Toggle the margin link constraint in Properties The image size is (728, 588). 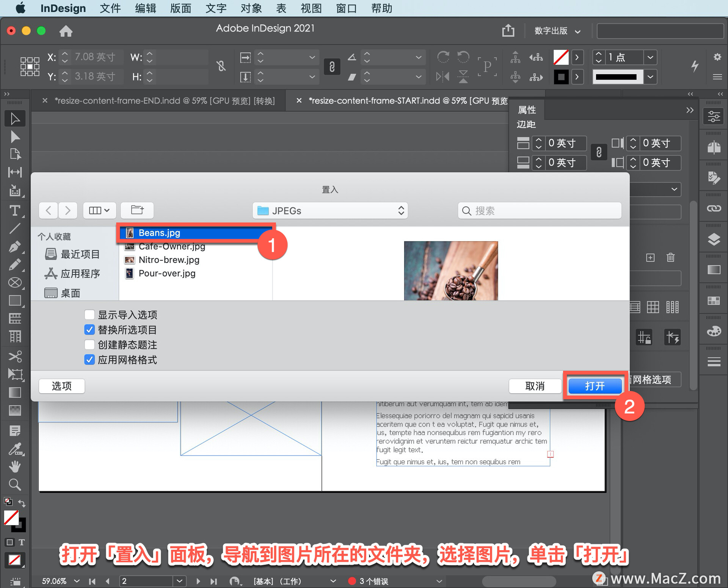599,152
